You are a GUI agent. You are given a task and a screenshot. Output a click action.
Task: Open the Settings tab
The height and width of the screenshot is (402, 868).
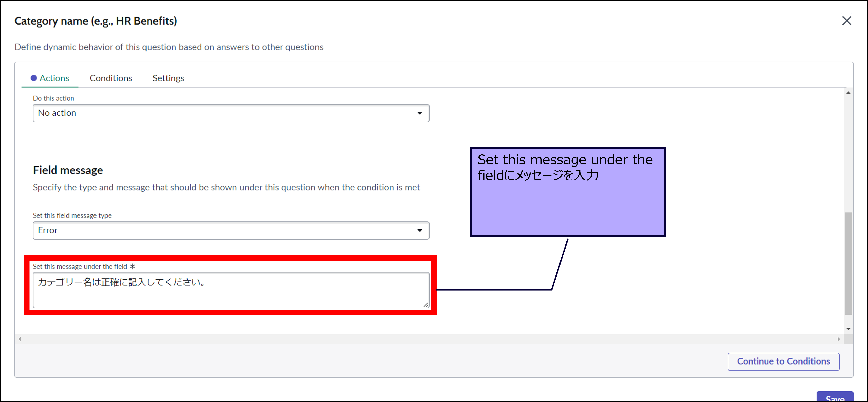click(168, 78)
